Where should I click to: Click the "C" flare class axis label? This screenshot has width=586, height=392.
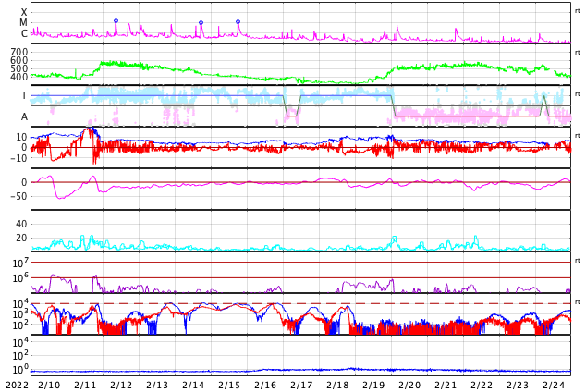point(24,33)
